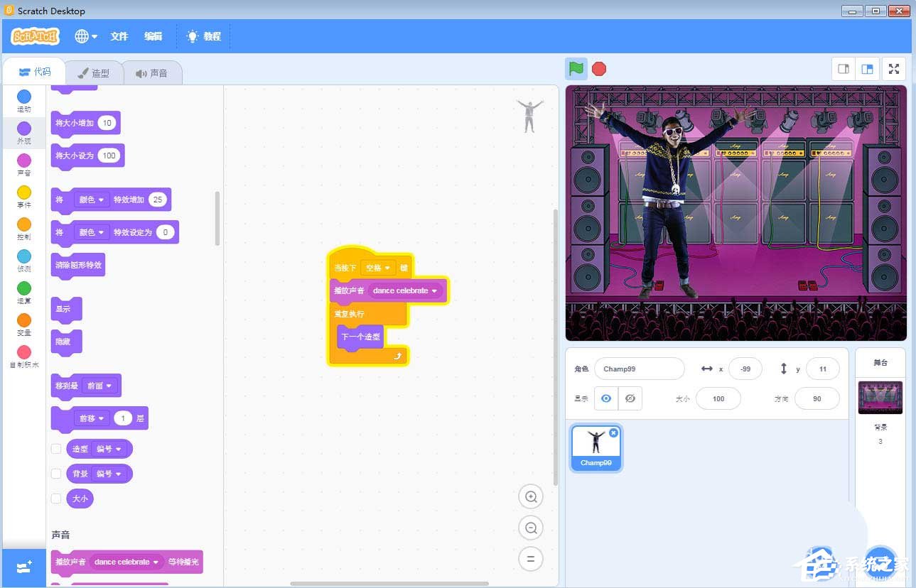Zoom in on the code workspace
The image size is (916, 588).
[530, 496]
